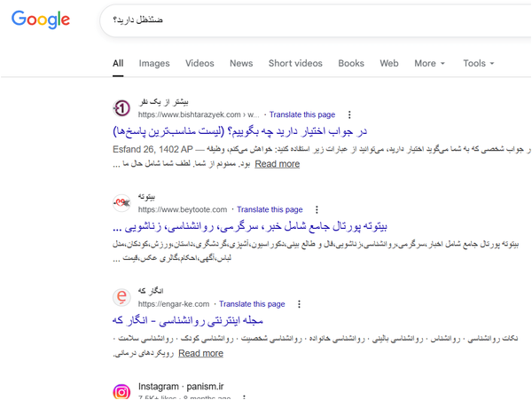Click the bishtarazyek site favicon

(x=121, y=108)
